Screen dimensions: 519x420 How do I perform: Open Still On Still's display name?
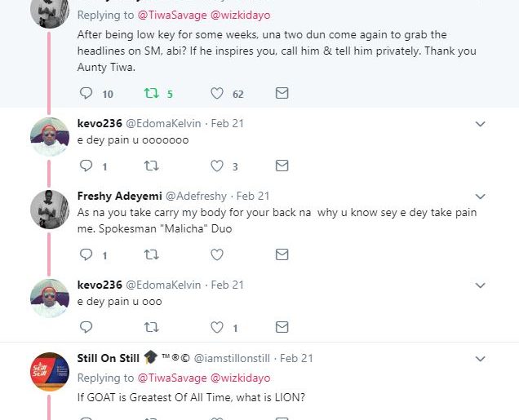click(x=108, y=358)
